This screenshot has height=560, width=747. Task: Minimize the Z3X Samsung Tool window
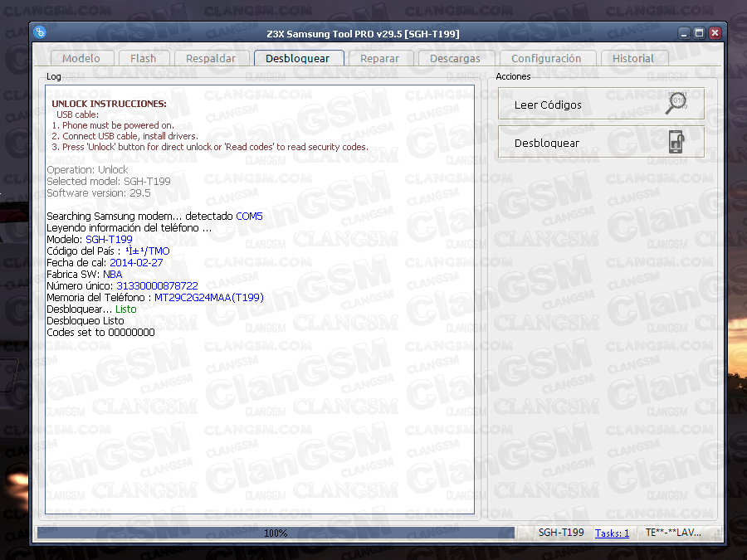(684, 33)
